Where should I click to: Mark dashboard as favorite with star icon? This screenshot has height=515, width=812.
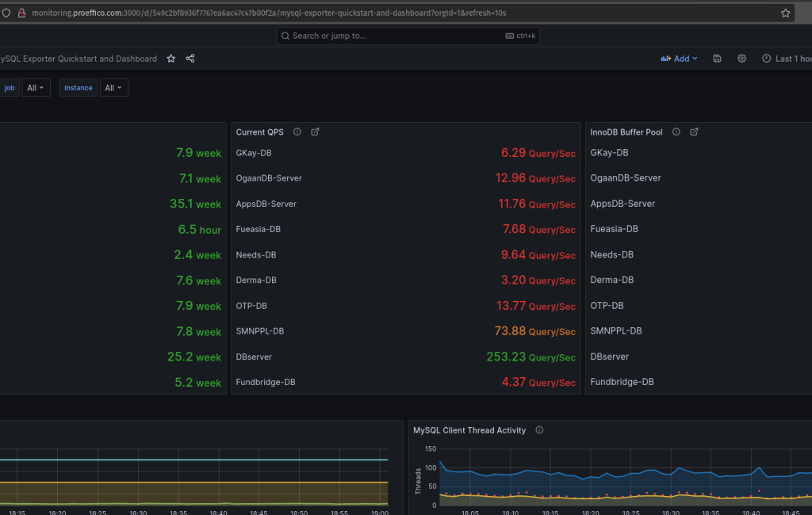point(170,59)
